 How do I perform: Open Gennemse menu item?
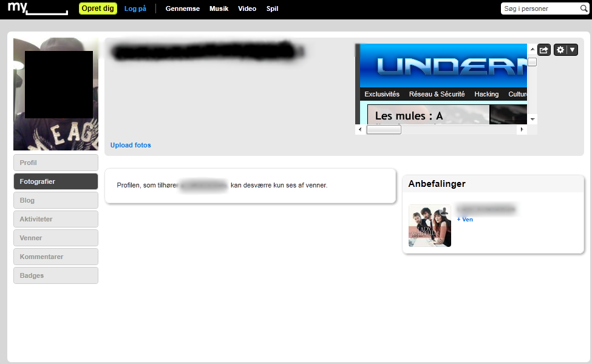[183, 8]
